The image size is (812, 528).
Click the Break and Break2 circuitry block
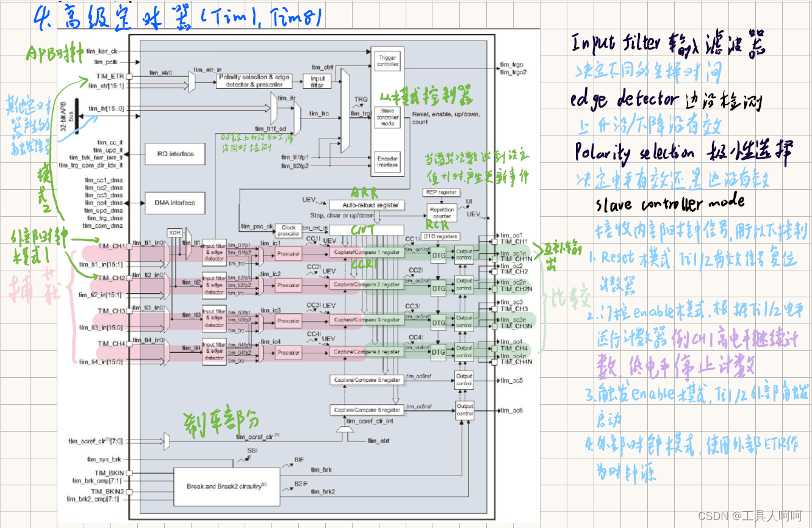pos(228,486)
